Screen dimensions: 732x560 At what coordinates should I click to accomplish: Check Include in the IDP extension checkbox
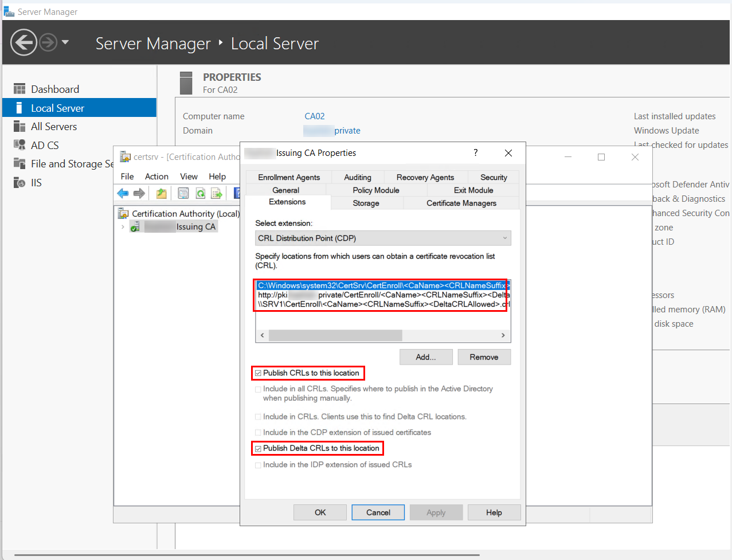click(x=259, y=465)
